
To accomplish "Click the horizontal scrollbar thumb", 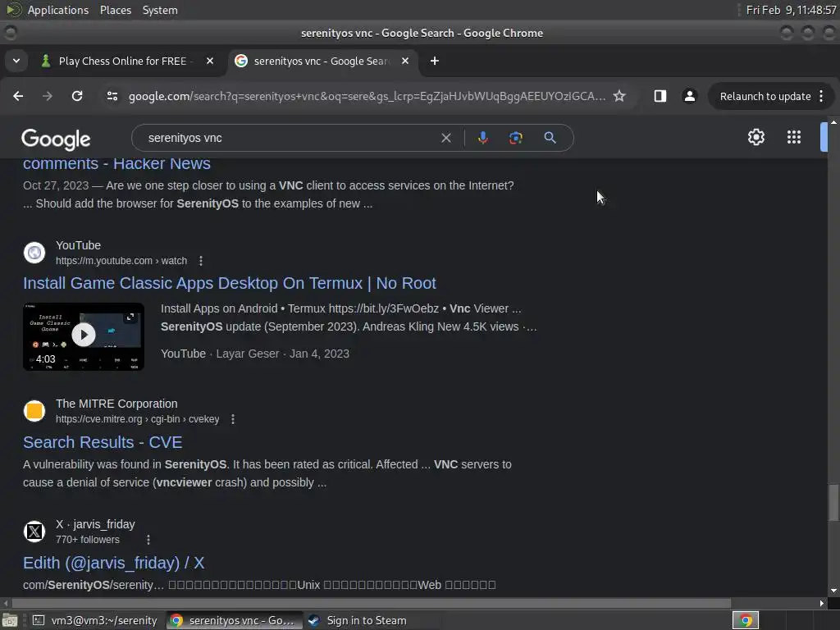I will point(372,603).
